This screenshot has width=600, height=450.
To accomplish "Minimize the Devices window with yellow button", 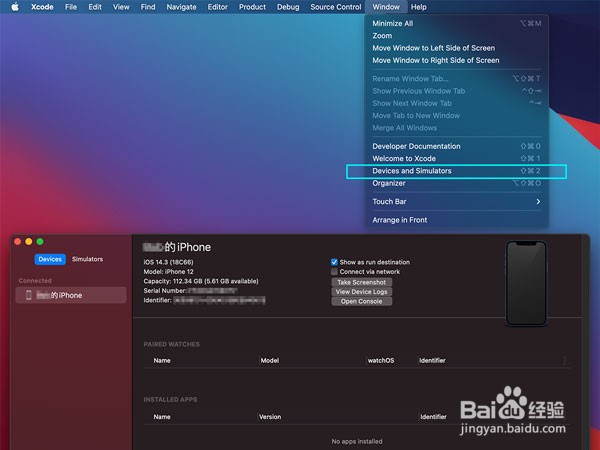I will (29, 241).
